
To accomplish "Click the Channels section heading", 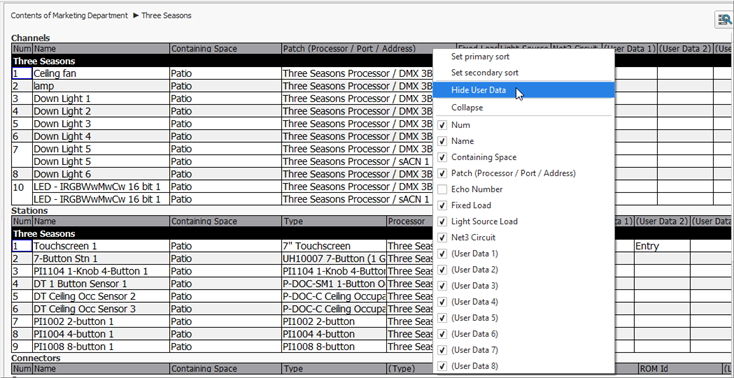I will 30,38.
